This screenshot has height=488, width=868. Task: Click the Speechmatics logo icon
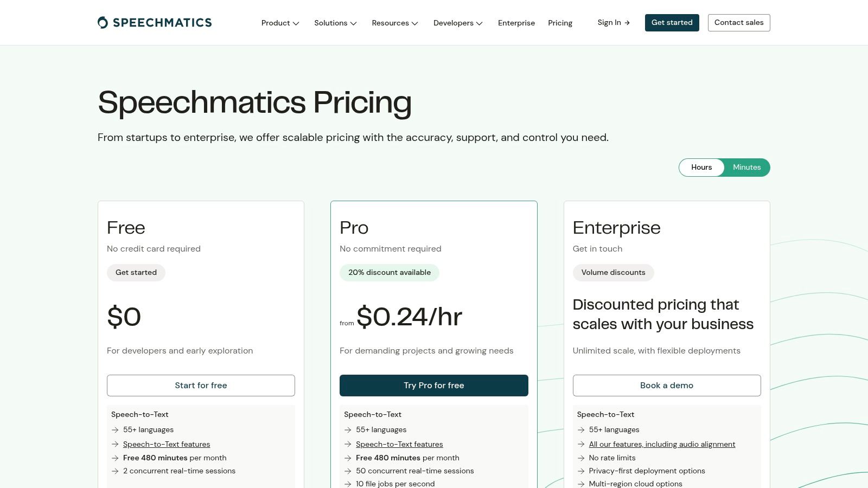(x=103, y=22)
